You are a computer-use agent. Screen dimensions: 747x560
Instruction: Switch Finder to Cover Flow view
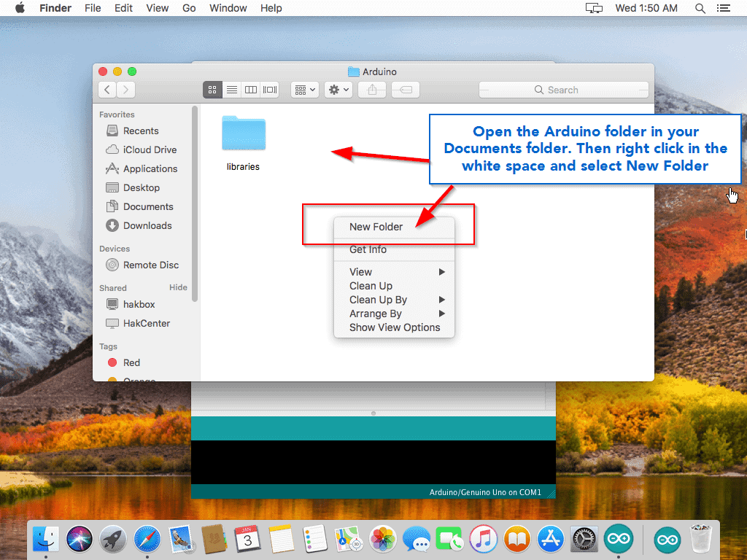point(270,90)
